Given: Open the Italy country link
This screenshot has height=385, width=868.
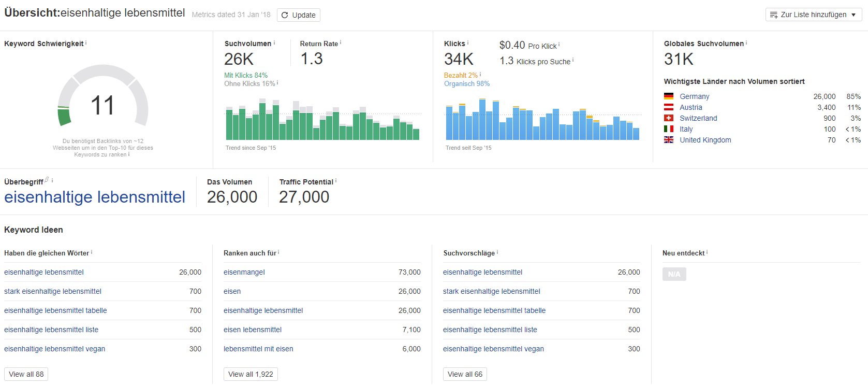Looking at the screenshot, I should point(686,129).
